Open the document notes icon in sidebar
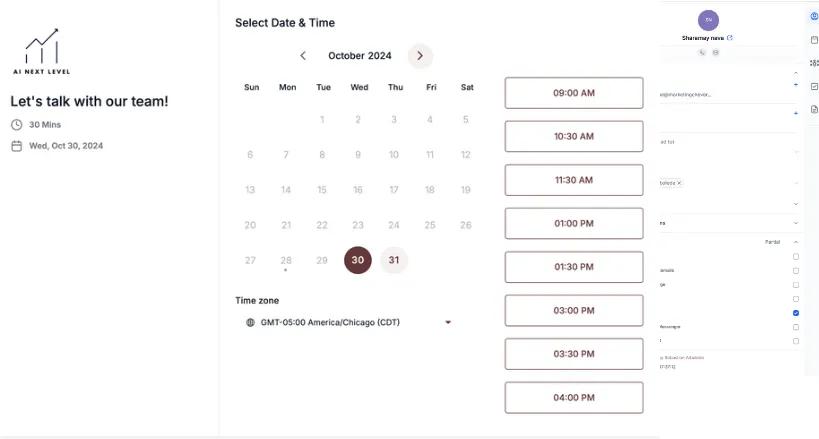 click(814, 109)
